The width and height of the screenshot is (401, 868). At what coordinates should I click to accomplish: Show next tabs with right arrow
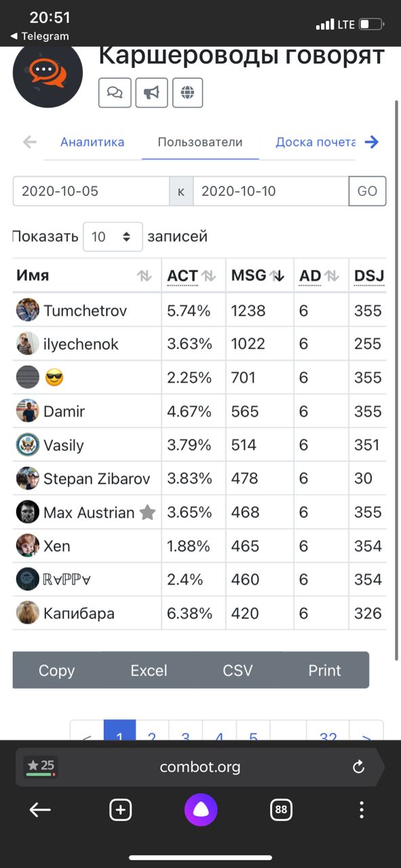click(x=371, y=142)
